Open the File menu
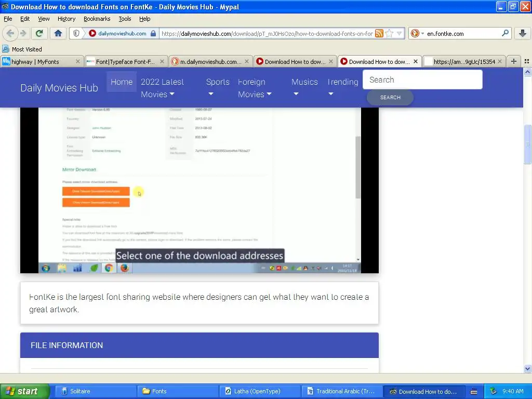Image resolution: width=532 pixels, height=399 pixels. click(x=8, y=19)
